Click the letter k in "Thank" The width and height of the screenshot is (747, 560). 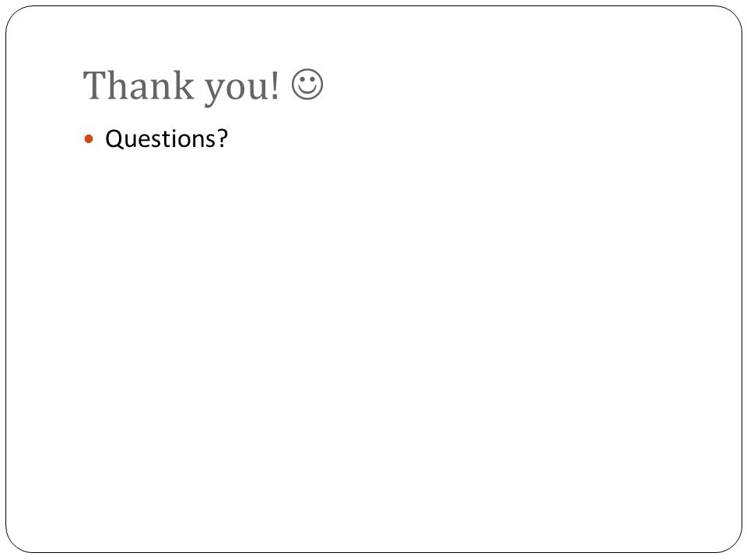[184, 86]
